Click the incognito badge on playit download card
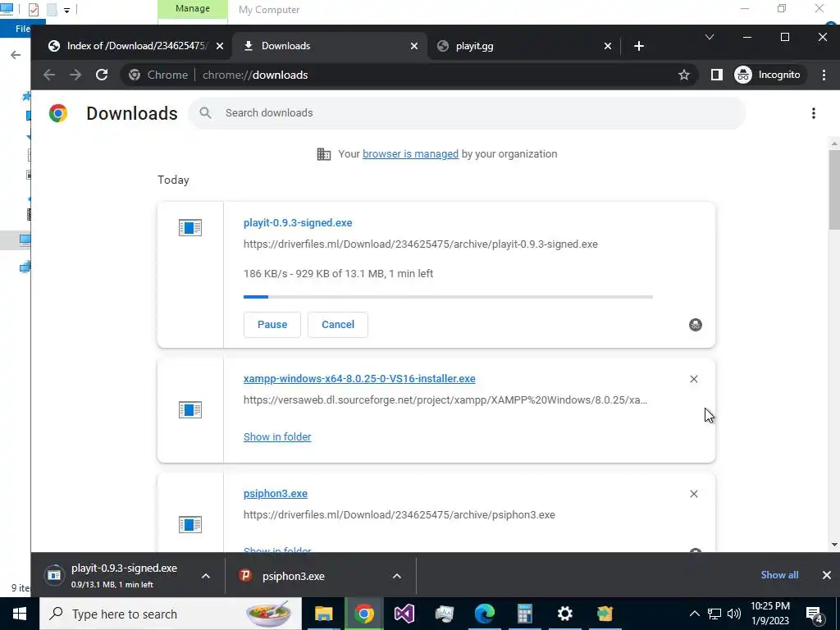The width and height of the screenshot is (840, 630). coord(696,325)
